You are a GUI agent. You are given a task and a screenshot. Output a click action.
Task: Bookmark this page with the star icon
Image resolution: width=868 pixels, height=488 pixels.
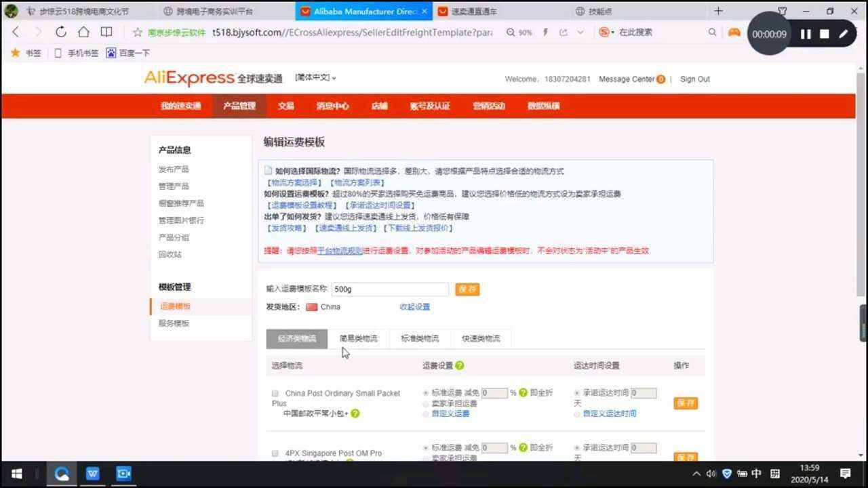pos(138,32)
